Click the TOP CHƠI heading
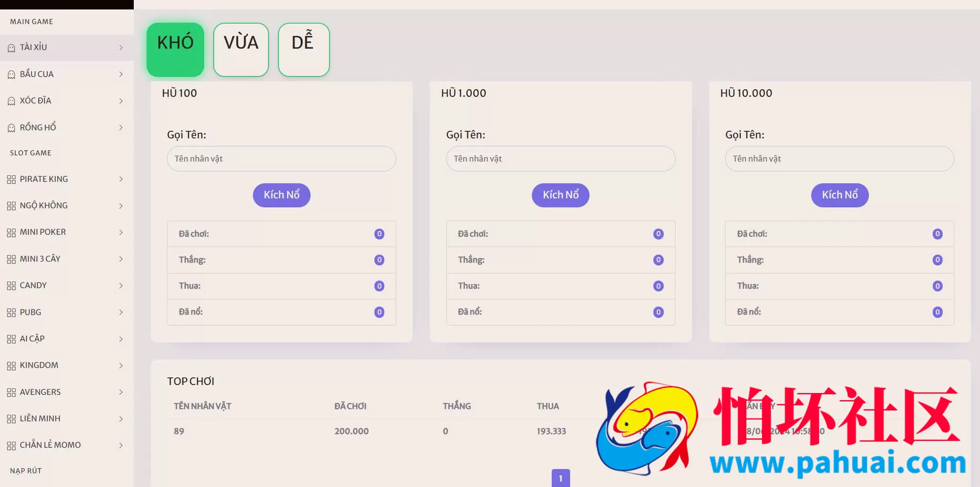Image resolution: width=980 pixels, height=487 pixels. (191, 381)
